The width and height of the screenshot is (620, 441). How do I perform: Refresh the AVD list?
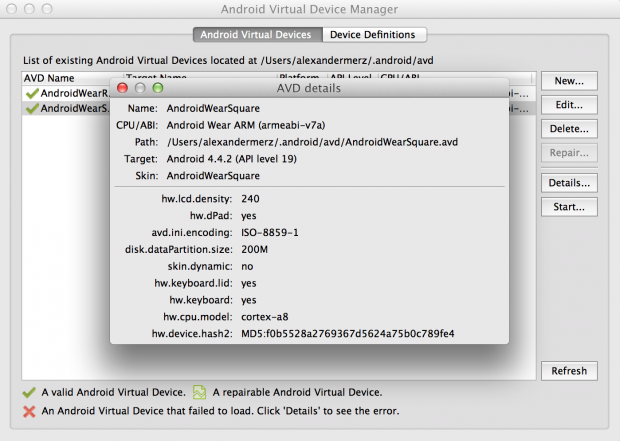tap(568, 371)
